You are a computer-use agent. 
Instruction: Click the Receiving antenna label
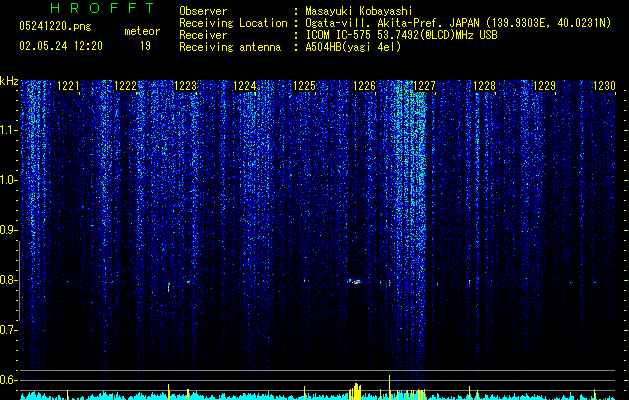(230, 47)
